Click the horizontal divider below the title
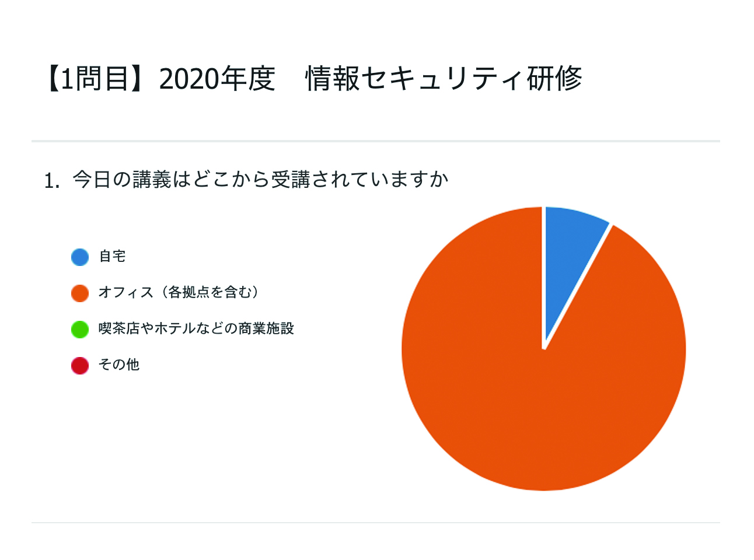This screenshot has width=754, height=560. coord(376,141)
